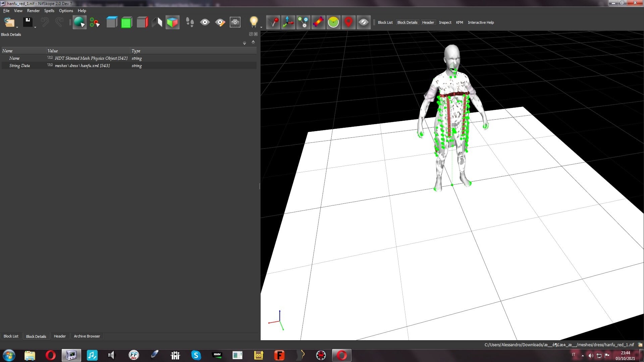The image size is (644, 362).
Task: Toggle show nodes branch icon
Action: click(x=303, y=22)
